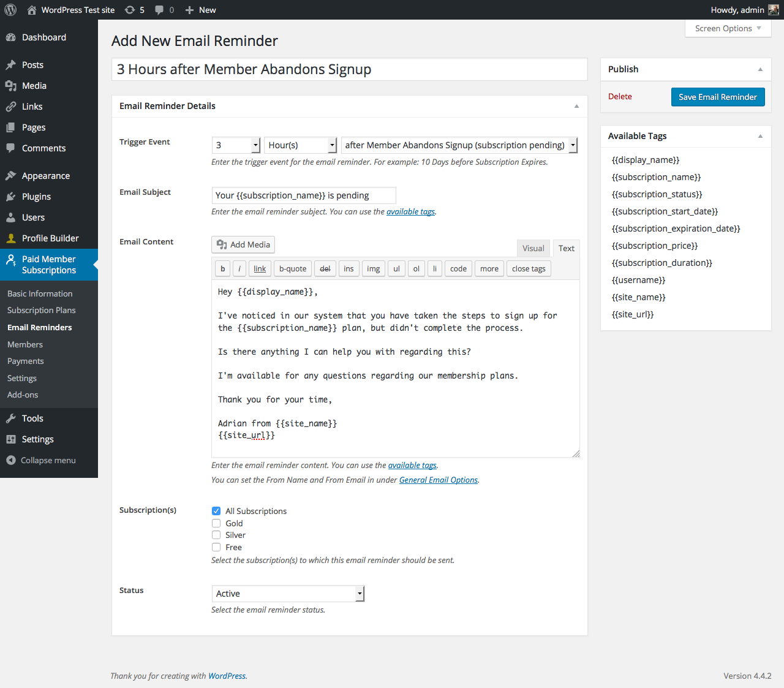The height and width of the screenshot is (688, 784).
Task: Check the Gold subscription checkbox
Action: pos(216,523)
